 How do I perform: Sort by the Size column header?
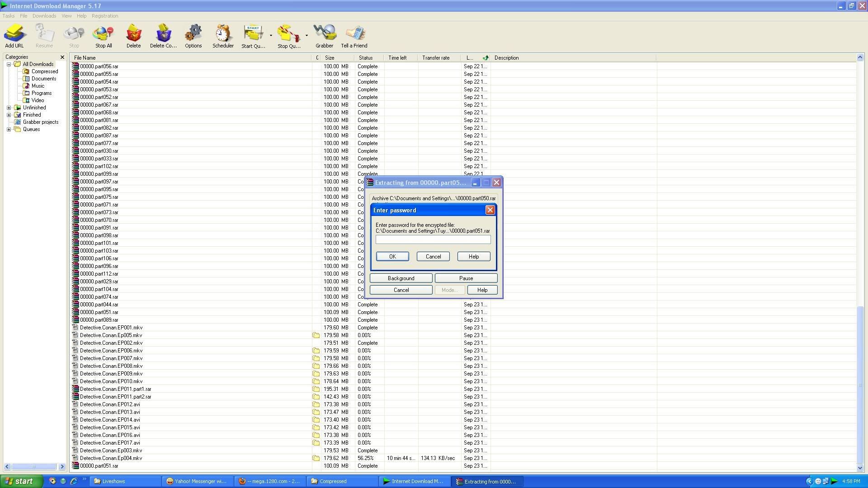338,58
